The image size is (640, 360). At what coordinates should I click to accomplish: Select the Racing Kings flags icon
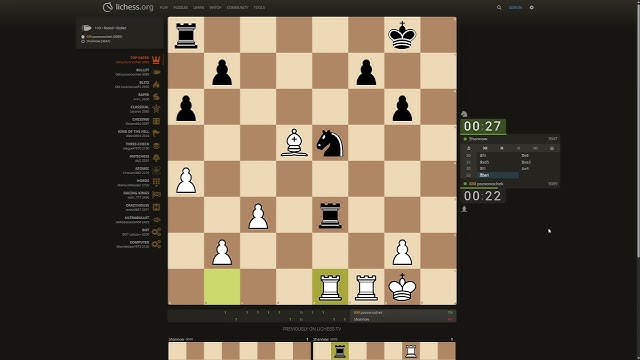point(156,195)
